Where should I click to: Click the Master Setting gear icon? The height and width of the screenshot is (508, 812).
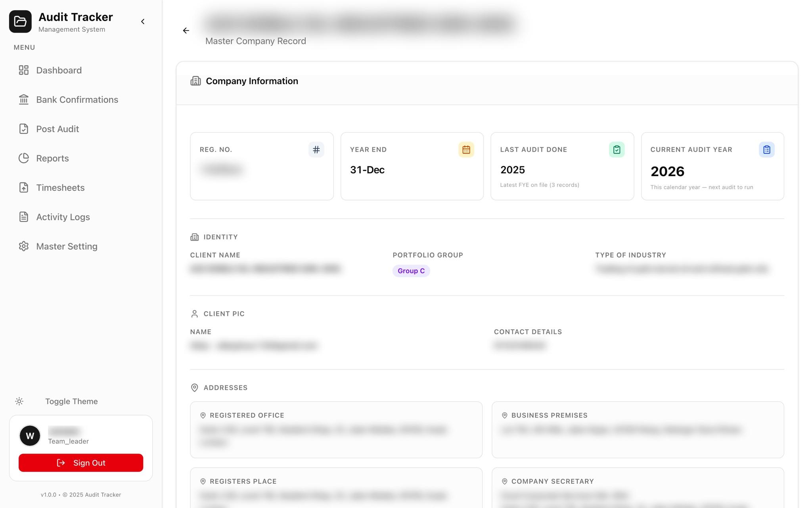click(x=24, y=246)
